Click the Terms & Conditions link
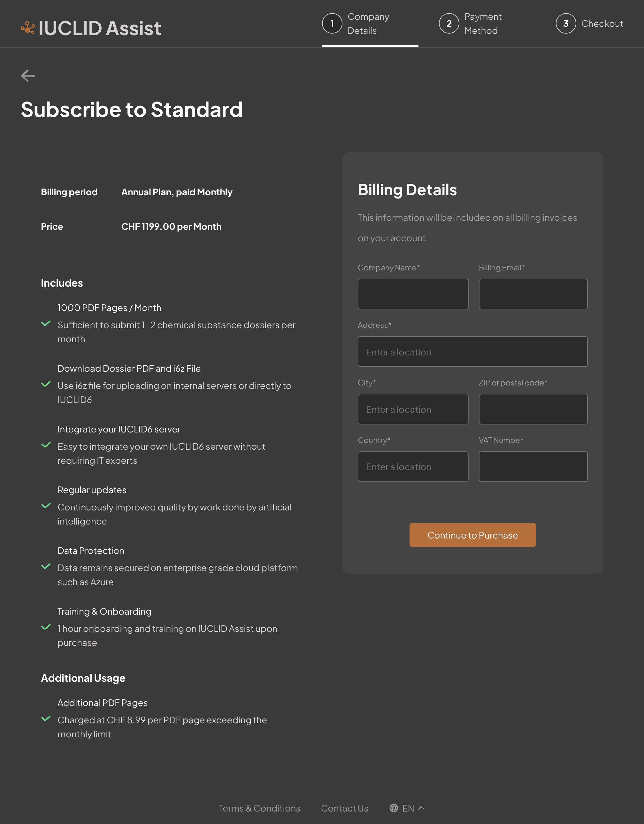The width and height of the screenshot is (644, 824). point(259,807)
